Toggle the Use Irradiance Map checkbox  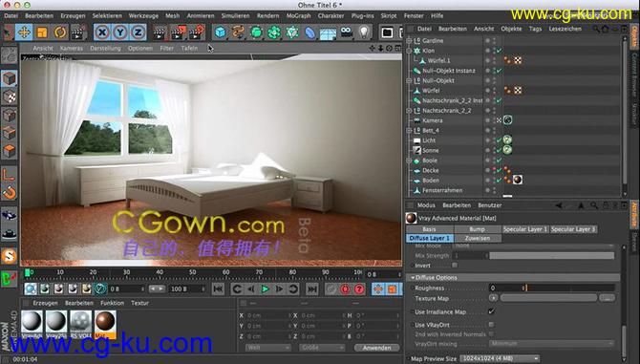(x=491, y=311)
